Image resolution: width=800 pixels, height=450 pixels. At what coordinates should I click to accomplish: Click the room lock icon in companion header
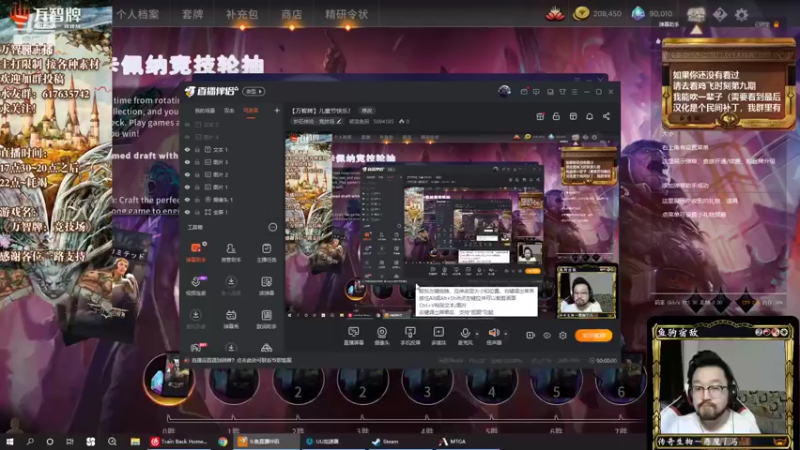click(556, 116)
